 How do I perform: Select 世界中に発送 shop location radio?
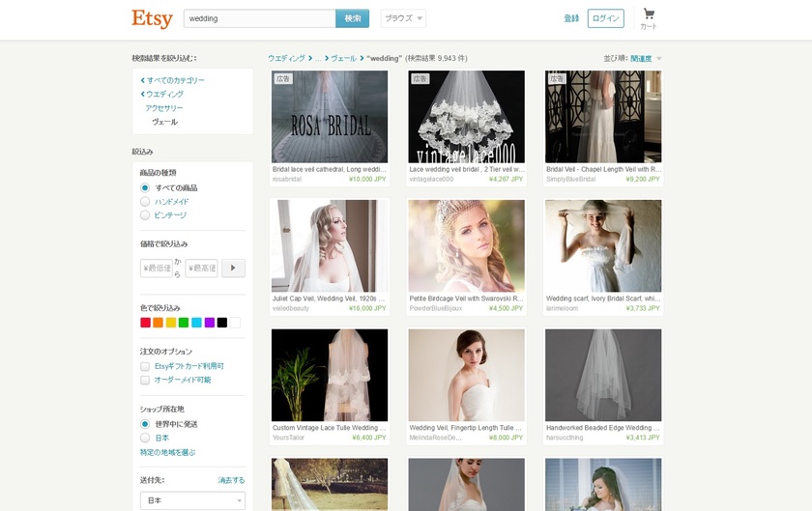[x=145, y=424]
